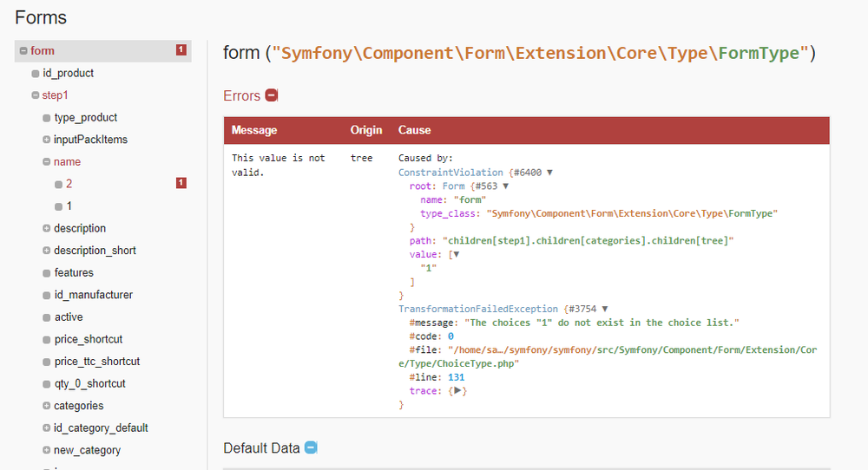Expand the description_short tree node
This screenshot has height=470, width=868.
click(47, 250)
